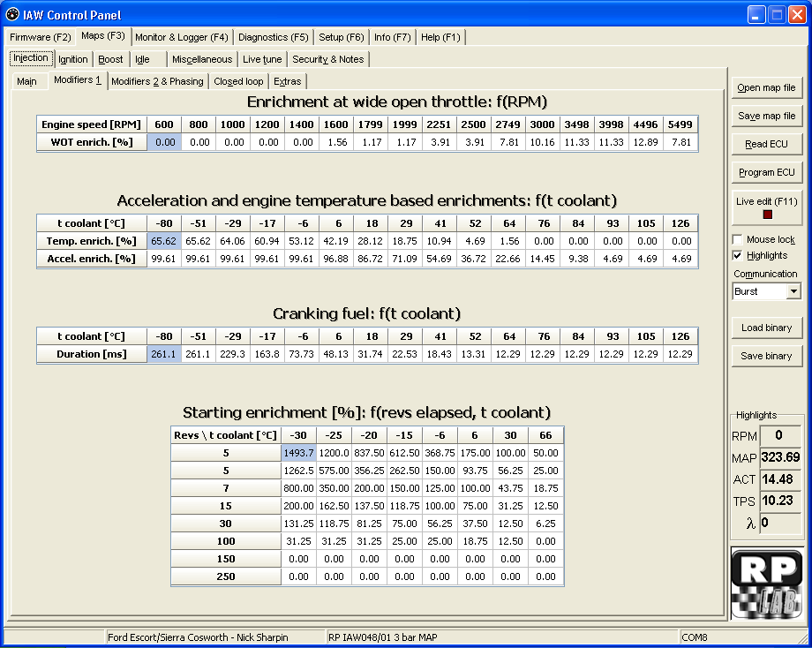
Task: Click the Communication combo box field showing Burst
Action: pyautogui.click(x=767, y=291)
